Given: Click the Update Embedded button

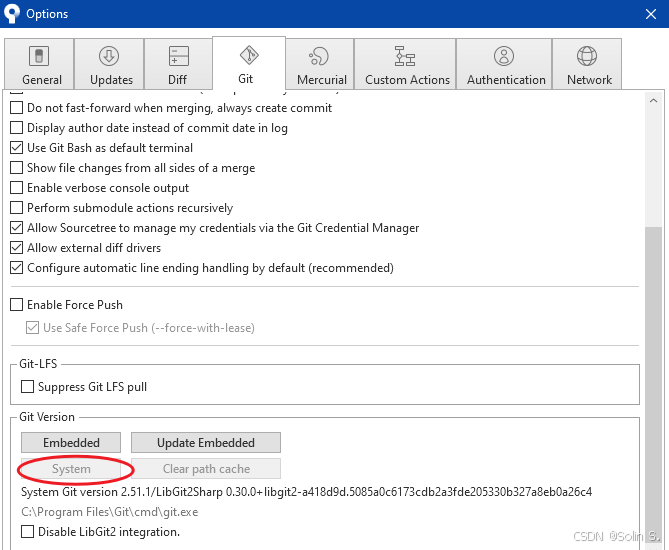Looking at the screenshot, I should point(206,442).
